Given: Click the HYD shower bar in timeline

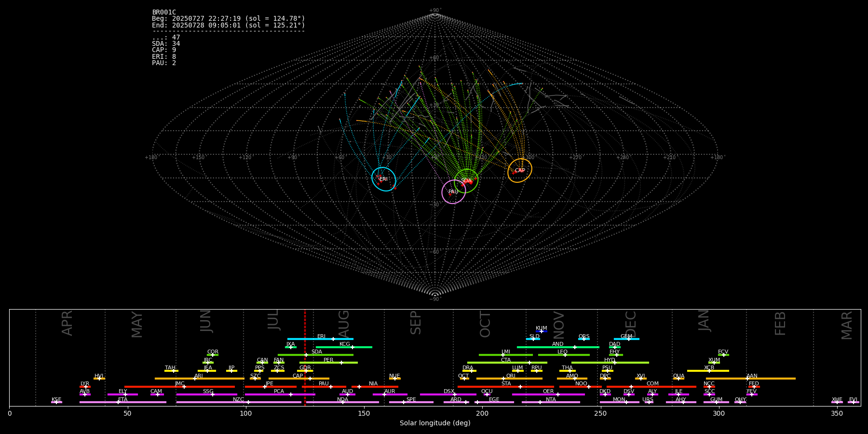Looking at the screenshot, I should point(610,363).
